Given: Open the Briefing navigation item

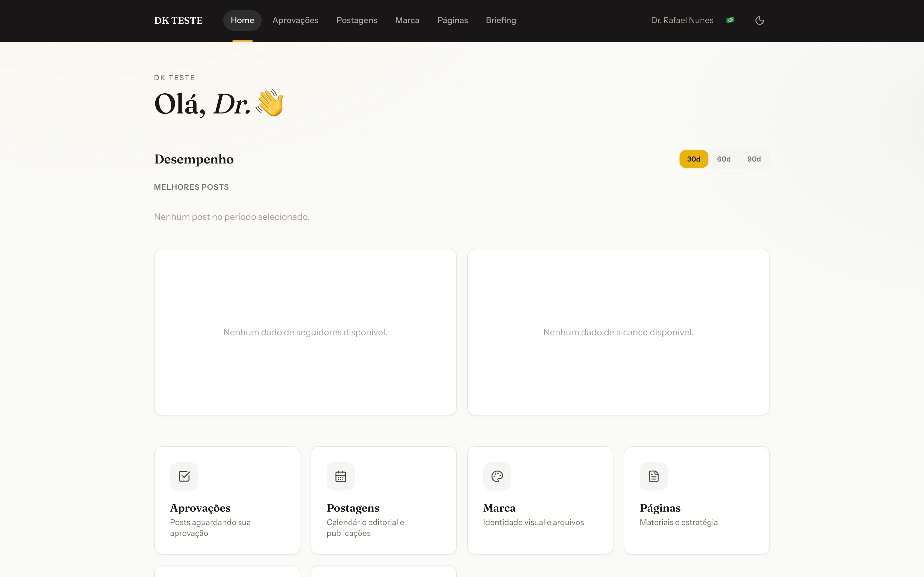Looking at the screenshot, I should coord(501,20).
